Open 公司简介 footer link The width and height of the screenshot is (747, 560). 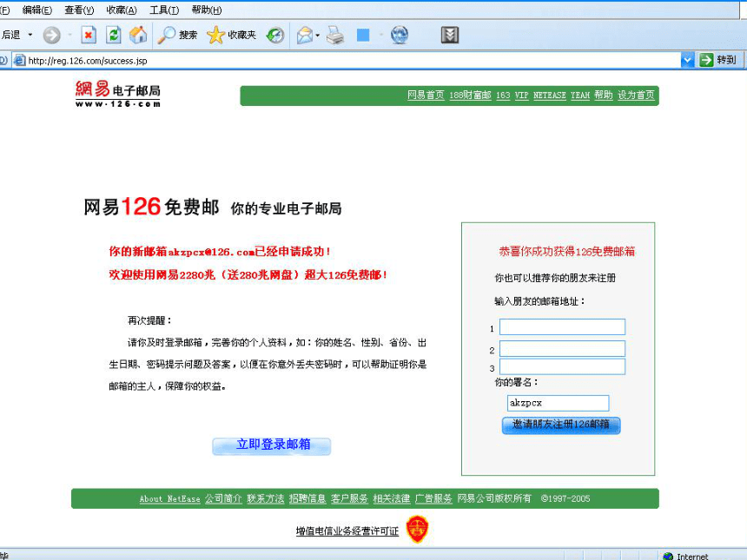pos(223,498)
